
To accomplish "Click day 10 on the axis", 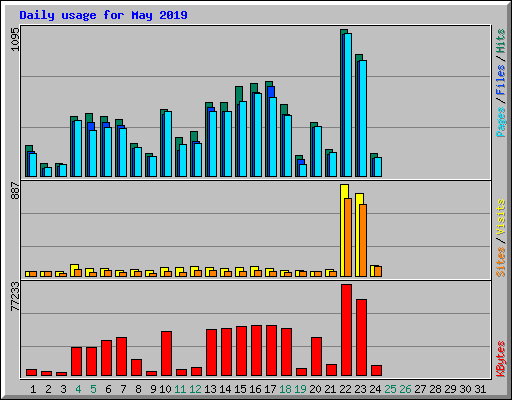I will (x=165, y=389).
